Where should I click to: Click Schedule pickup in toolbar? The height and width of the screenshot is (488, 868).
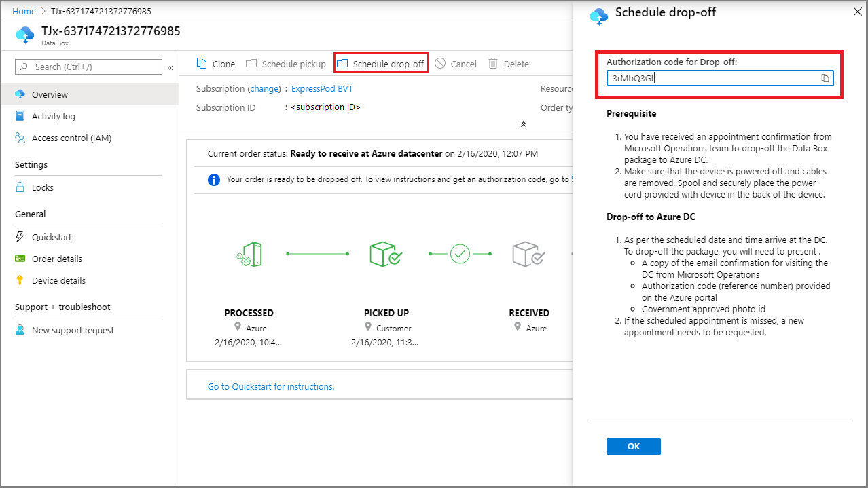(x=286, y=64)
